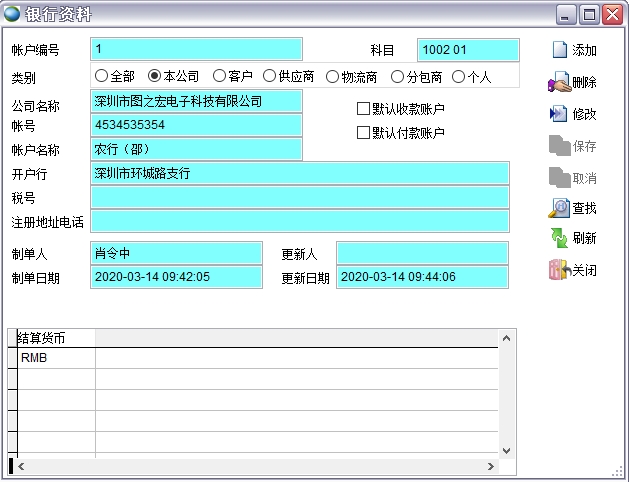Select the RMB row in currency grid
629x482 pixels.
[x=56, y=358]
